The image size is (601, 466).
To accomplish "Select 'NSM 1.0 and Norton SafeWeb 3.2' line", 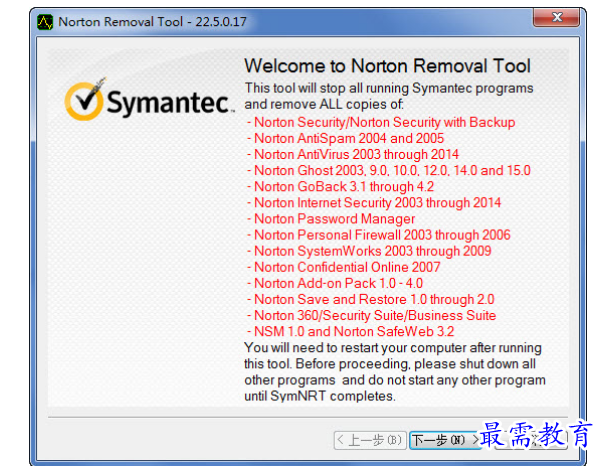I will (351, 331).
